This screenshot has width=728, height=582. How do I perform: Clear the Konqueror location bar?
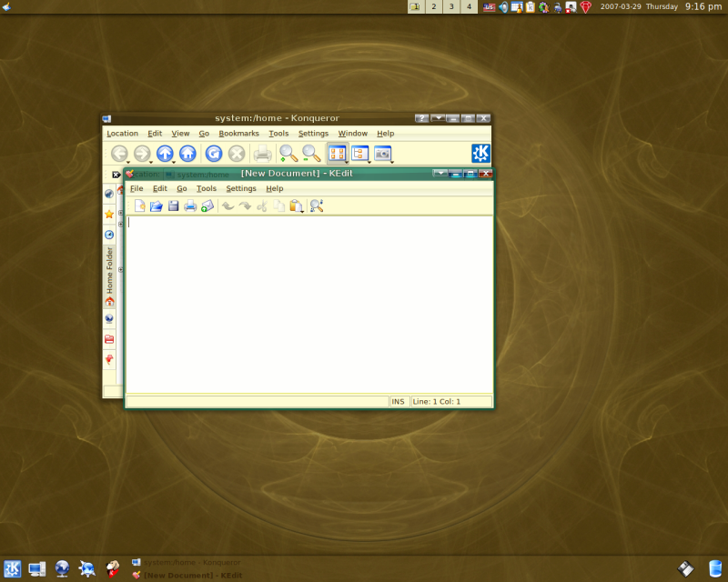click(116, 175)
